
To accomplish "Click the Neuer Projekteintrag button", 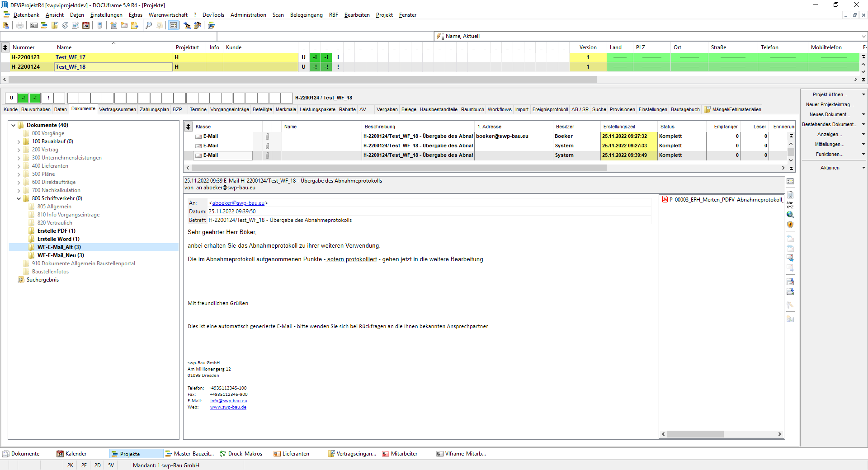I will tap(830, 104).
